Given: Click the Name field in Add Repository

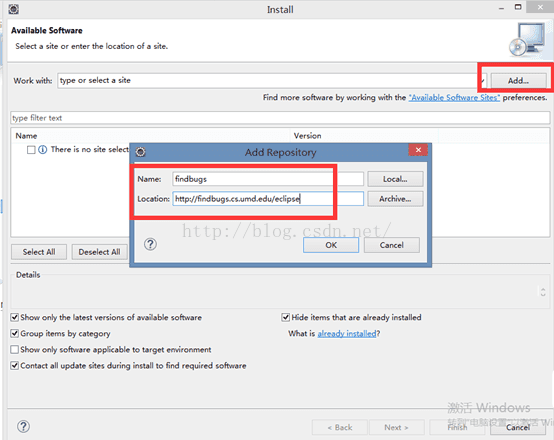Looking at the screenshot, I should pyautogui.click(x=268, y=179).
